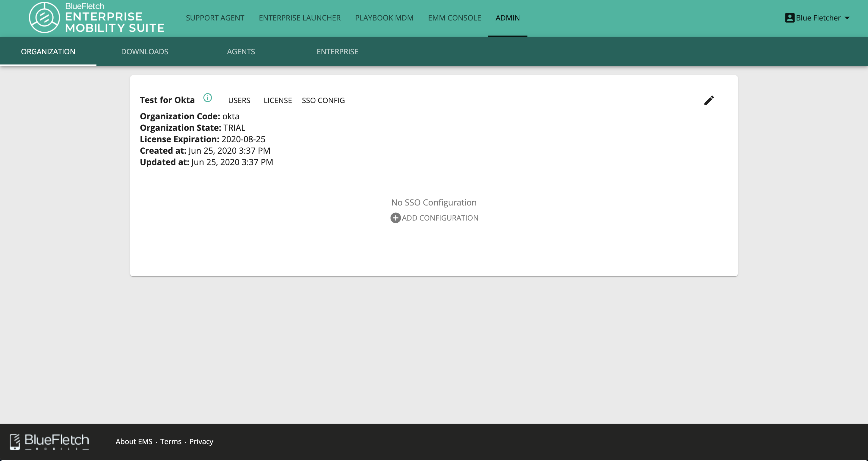The height and width of the screenshot is (461, 868).
Task: Click the user account avatar icon
Action: click(x=790, y=18)
